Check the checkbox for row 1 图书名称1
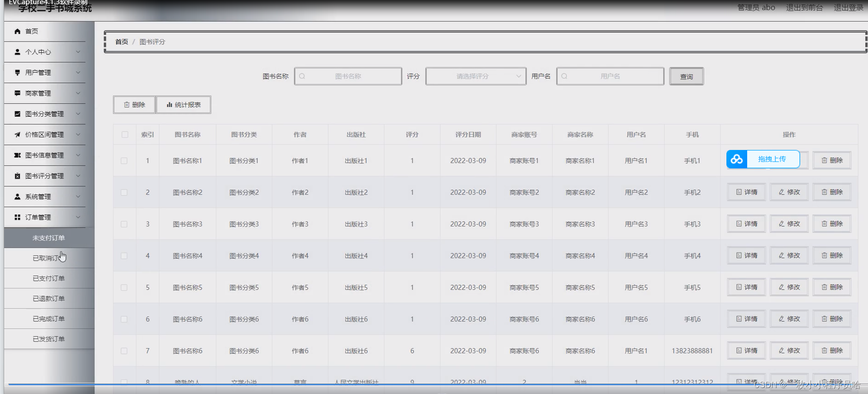The height and width of the screenshot is (394, 868). (x=124, y=161)
